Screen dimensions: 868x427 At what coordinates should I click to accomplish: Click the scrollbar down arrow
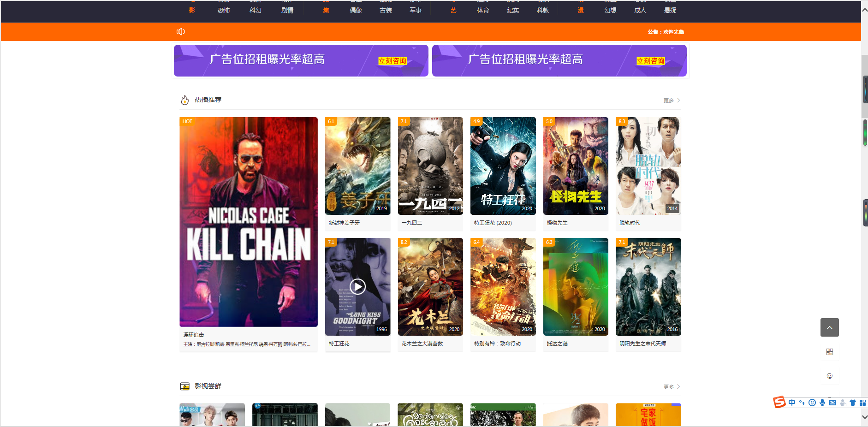coord(864,417)
